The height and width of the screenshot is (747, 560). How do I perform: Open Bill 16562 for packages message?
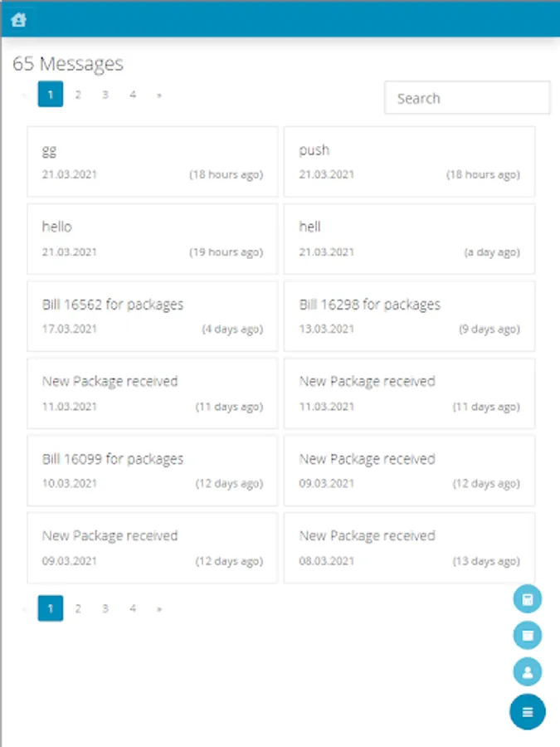(152, 315)
